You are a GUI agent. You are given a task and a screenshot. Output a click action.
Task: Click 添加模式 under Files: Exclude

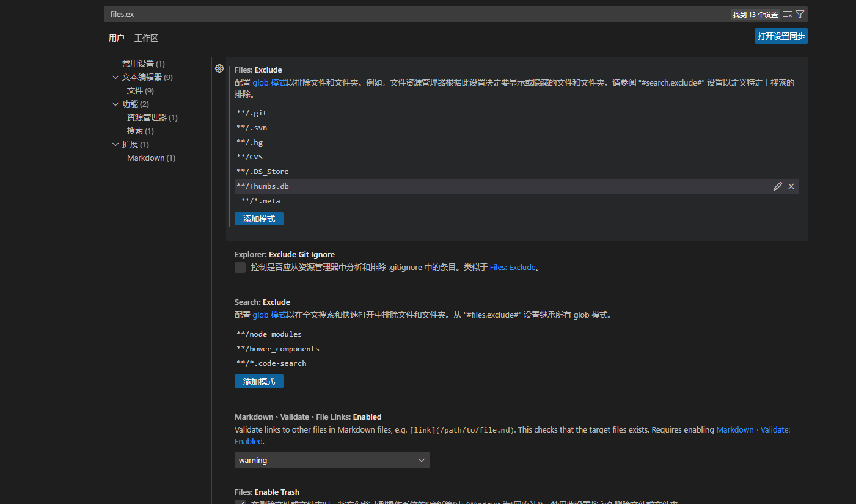click(x=259, y=219)
